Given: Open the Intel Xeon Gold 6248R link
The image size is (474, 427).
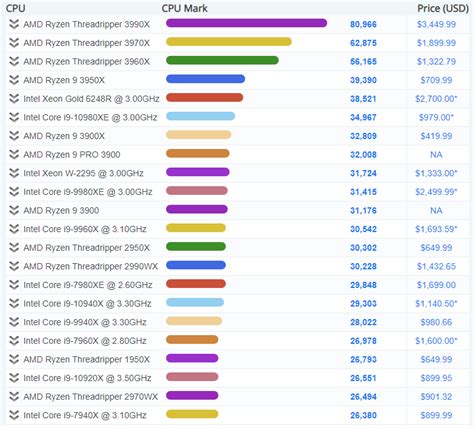Looking at the screenshot, I should click(x=91, y=99).
